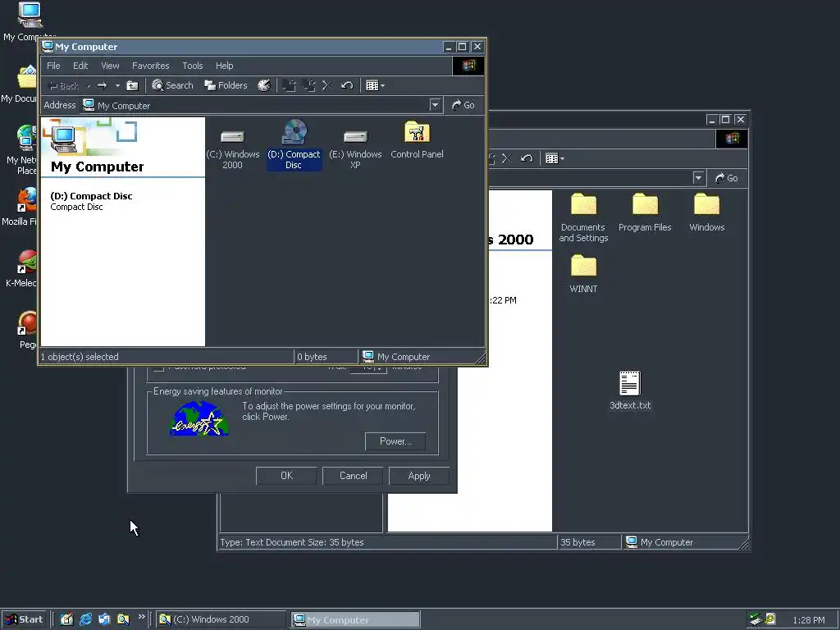This screenshot has width=840, height=630.
Task: Open the Edit menu in My Computer
Action: pos(80,66)
